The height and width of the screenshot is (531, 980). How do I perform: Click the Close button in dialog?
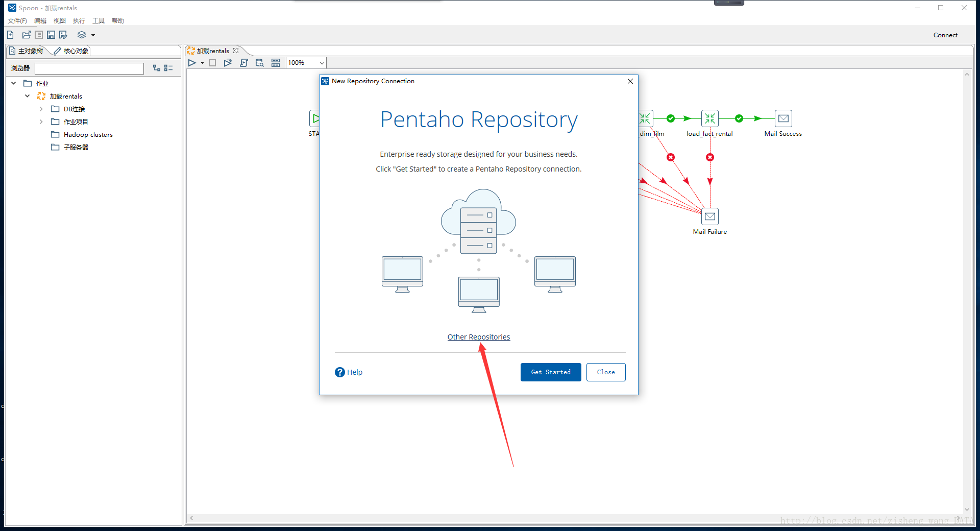pyautogui.click(x=606, y=372)
